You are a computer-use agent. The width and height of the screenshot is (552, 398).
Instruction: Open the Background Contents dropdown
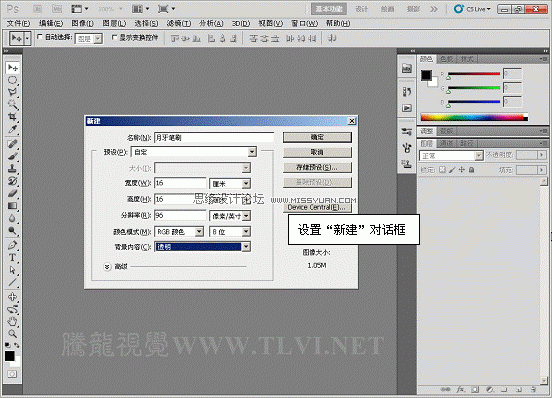click(x=202, y=247)
